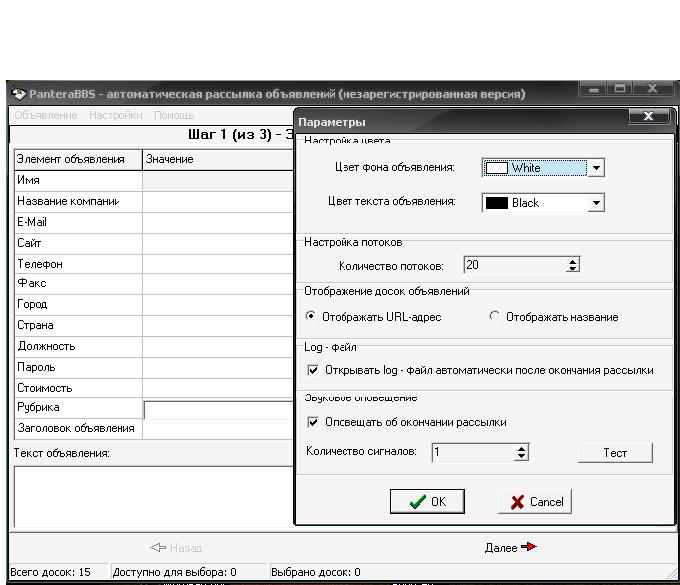Select the Должность row label

tap(46, 346)
